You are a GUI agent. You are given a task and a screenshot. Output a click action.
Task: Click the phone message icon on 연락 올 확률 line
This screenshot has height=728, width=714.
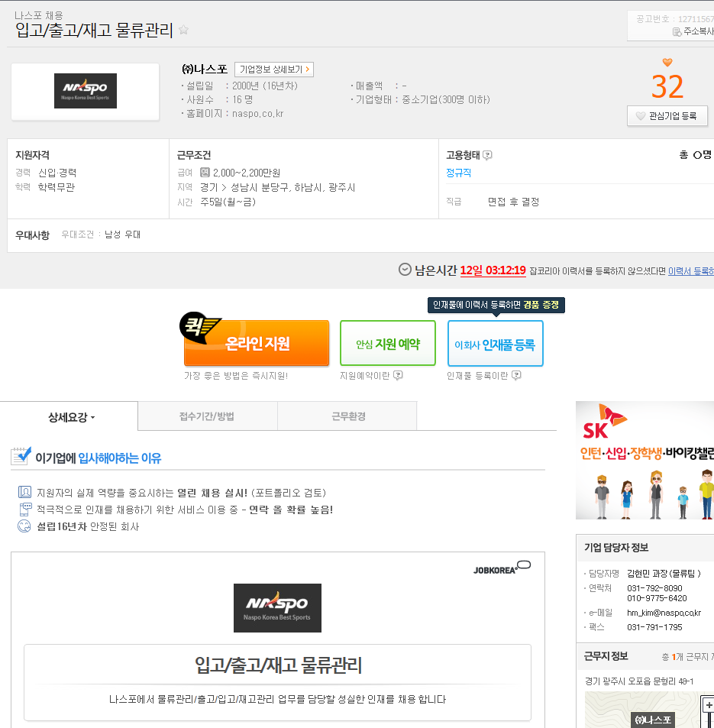25,510
